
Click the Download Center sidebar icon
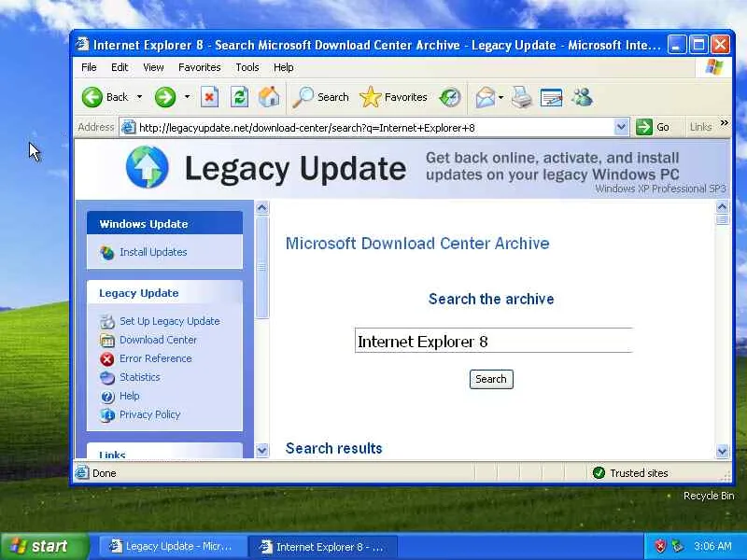point(107,340)
